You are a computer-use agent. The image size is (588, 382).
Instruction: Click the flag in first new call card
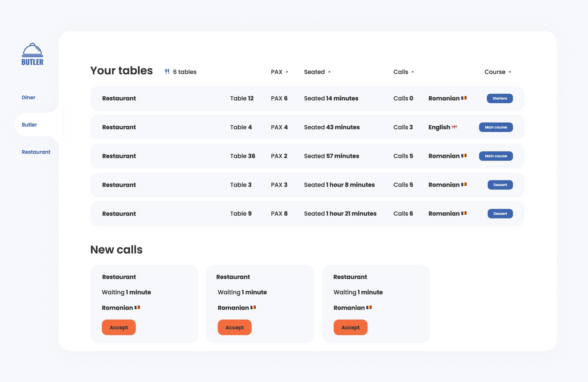pos(137,307)
